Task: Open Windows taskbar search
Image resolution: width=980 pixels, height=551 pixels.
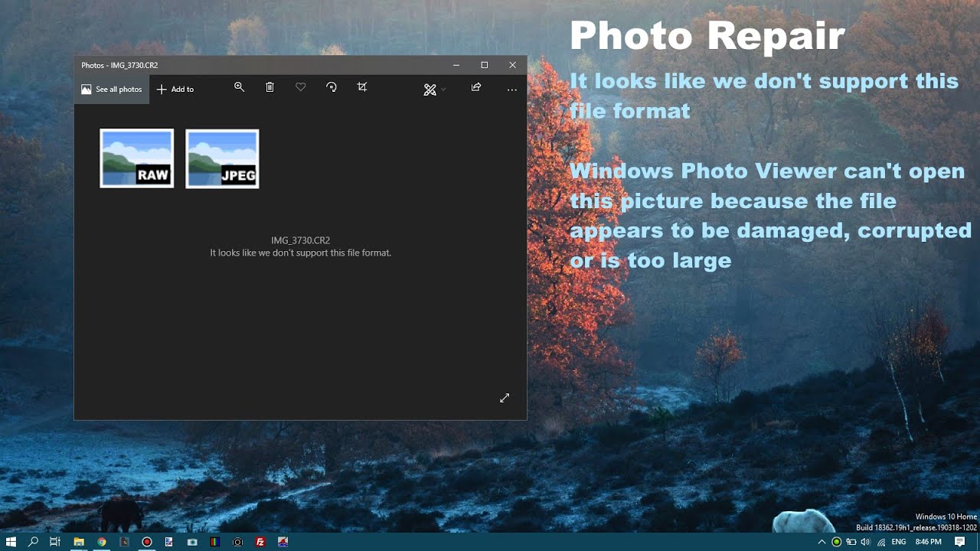Action: click(33, 542)
